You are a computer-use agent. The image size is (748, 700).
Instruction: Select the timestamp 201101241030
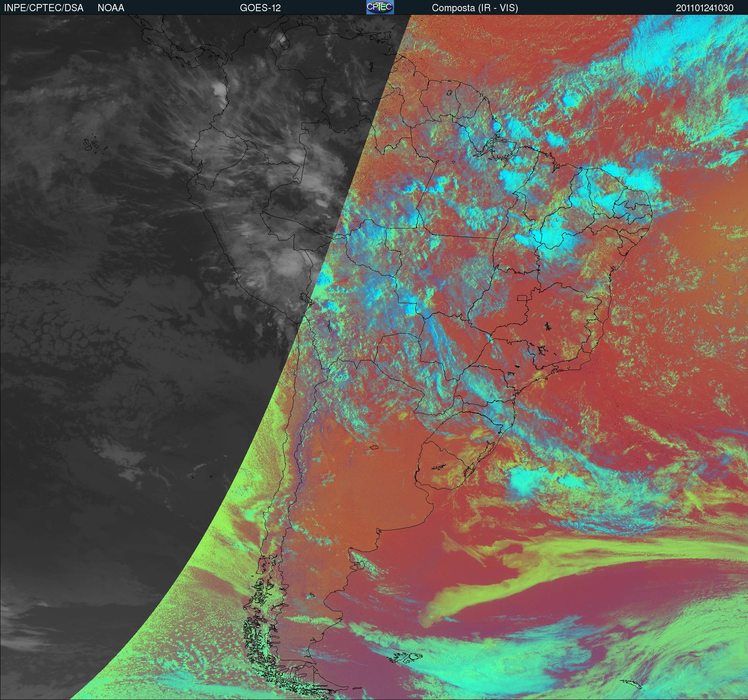coord(705,8)
